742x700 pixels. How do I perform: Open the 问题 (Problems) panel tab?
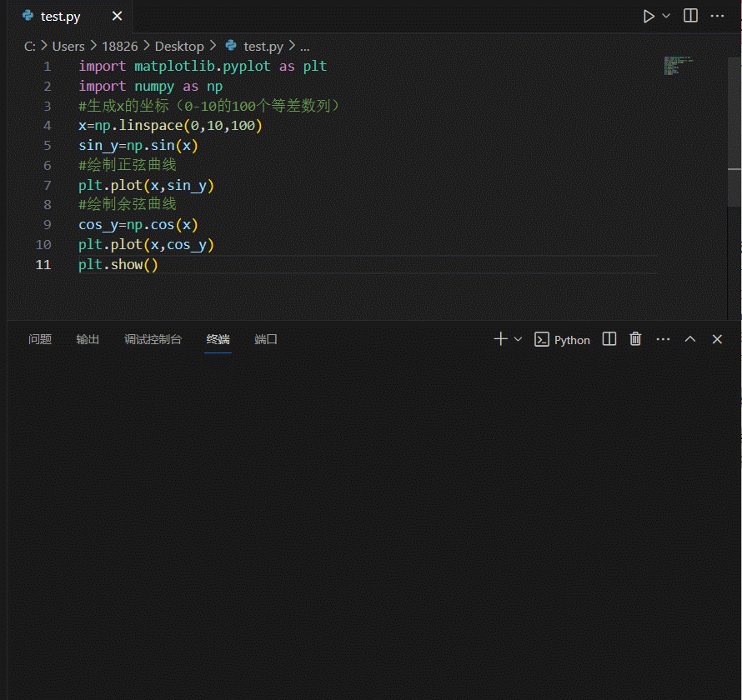40,339
